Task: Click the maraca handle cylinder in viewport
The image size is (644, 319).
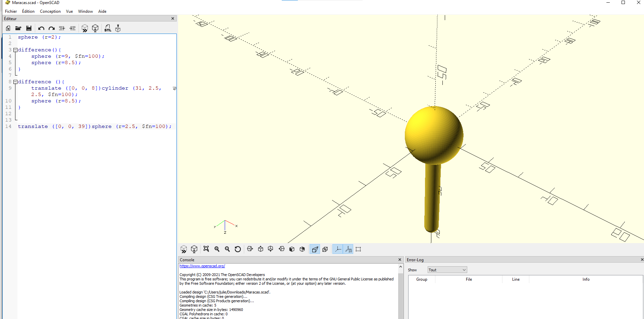Action: (x=432, y=198)
